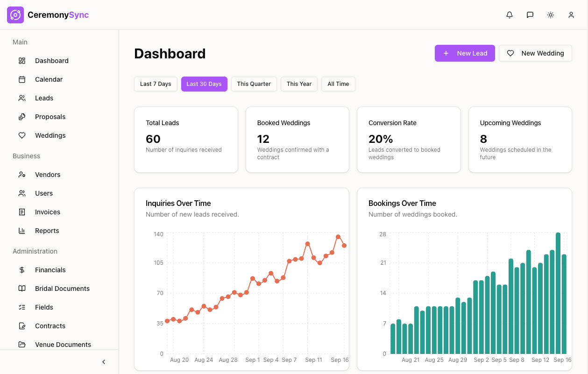The height and width of the screenshot is (374, 588).
Task: Open the user profile icon
Action: point(571,14)
